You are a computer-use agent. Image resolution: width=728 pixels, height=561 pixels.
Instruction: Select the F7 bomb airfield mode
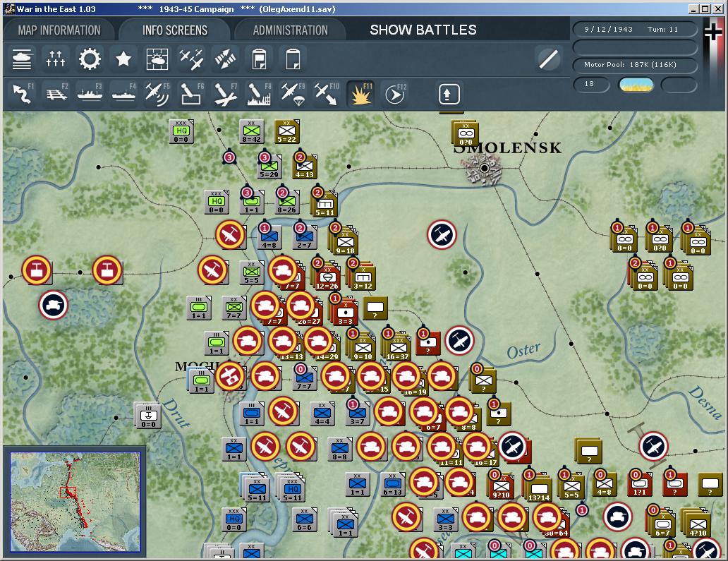pos(225,93)
